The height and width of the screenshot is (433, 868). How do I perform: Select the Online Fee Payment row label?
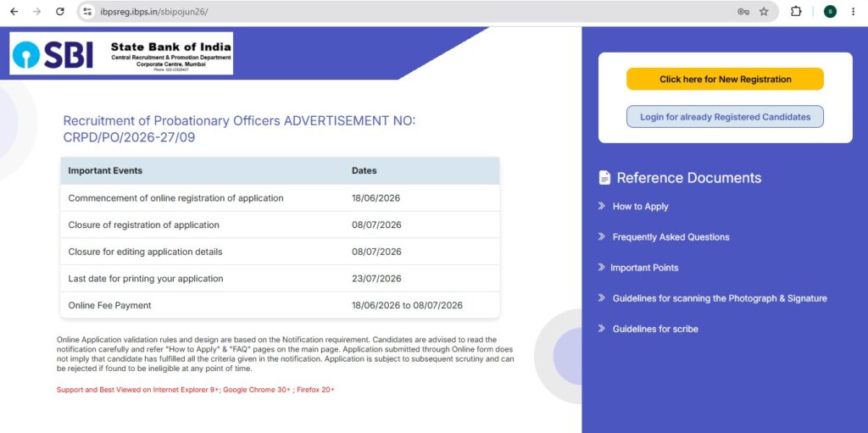click(x=109, y=305)
